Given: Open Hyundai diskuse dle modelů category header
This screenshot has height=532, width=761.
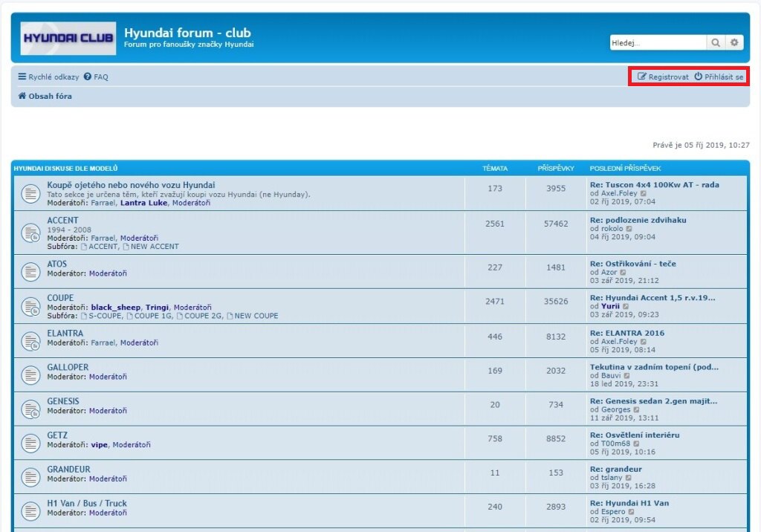Looking at the screenshot, I should [65, 169].
